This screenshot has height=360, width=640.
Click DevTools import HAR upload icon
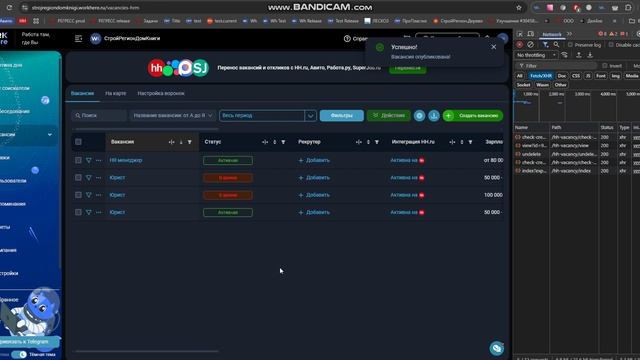(579, 55)
